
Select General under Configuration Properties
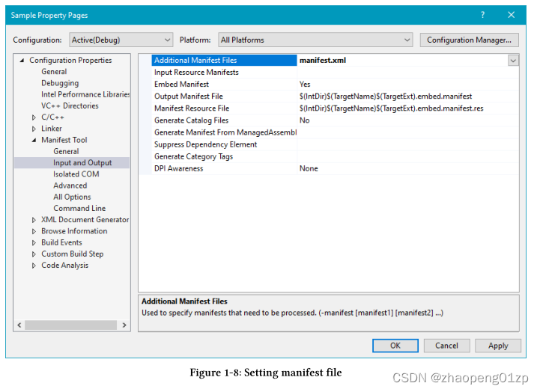tap(54, 72)
